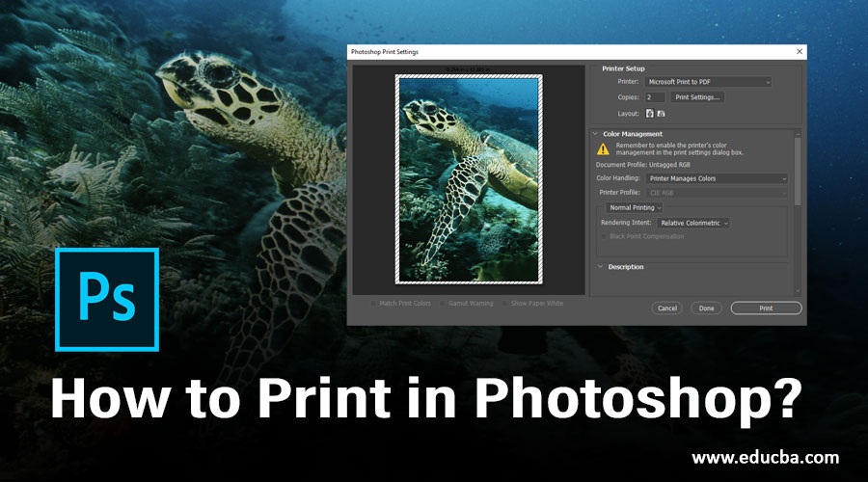Click the 'Photoshop Print Settings' title bar text
The height and width of the screenshot is (482, 868).
pos(385,52)
